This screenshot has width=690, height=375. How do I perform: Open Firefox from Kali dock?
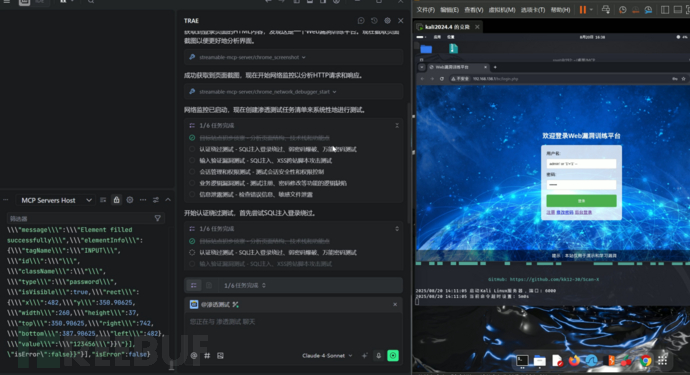coord(574,361)
